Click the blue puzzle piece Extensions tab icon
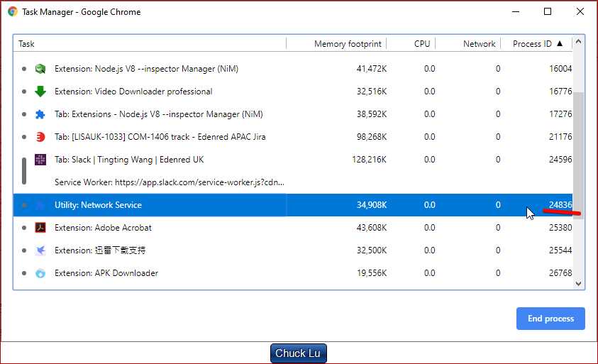This screenshot has width=598, height=364. (40, 114)
